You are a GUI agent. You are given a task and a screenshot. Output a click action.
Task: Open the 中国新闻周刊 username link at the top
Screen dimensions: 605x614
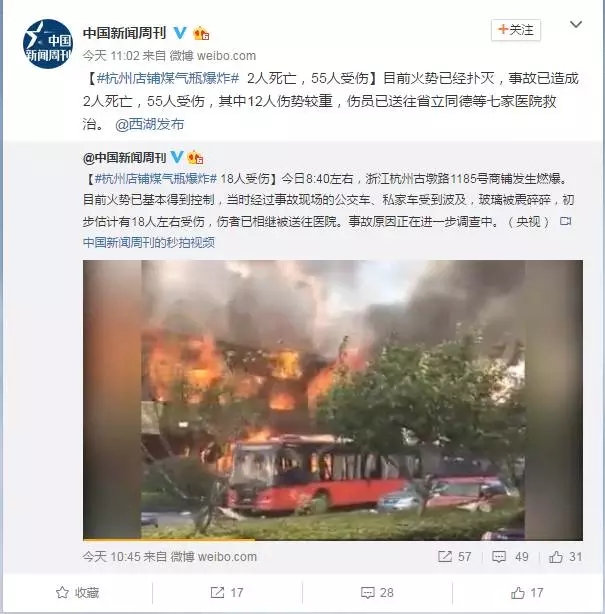tap(125, 33)
